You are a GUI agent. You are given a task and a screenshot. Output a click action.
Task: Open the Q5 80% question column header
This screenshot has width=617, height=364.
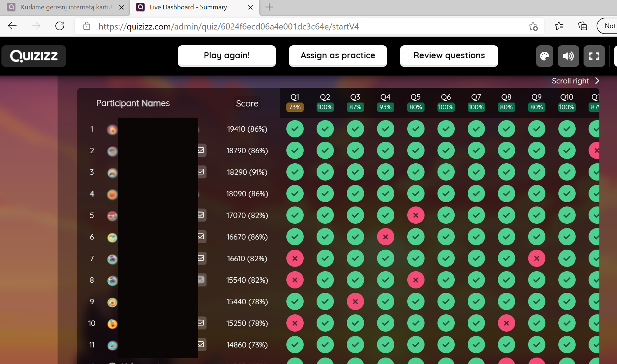click(x=416, y=102)
